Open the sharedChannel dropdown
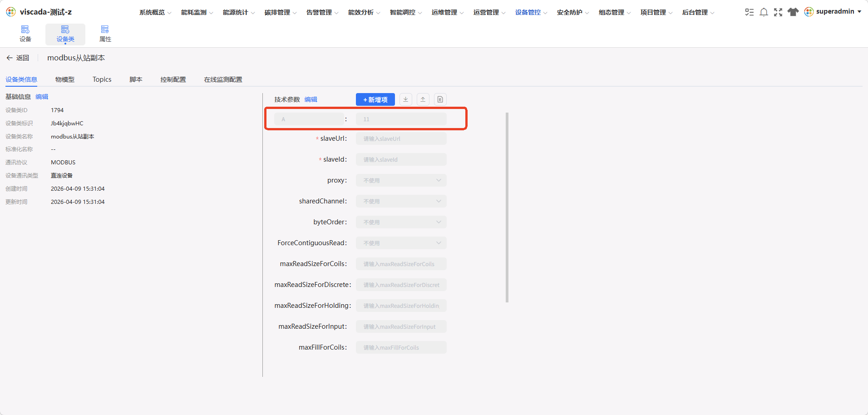Image resolution: width=868 pixels, height=415 pixels. (401, 201)
